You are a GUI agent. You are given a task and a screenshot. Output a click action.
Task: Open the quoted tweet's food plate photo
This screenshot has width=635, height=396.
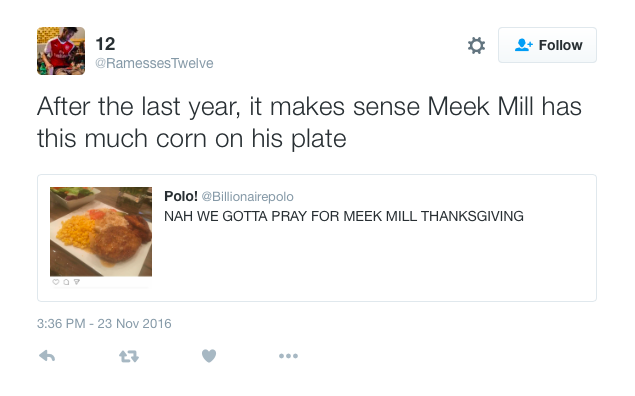[101, 232]
